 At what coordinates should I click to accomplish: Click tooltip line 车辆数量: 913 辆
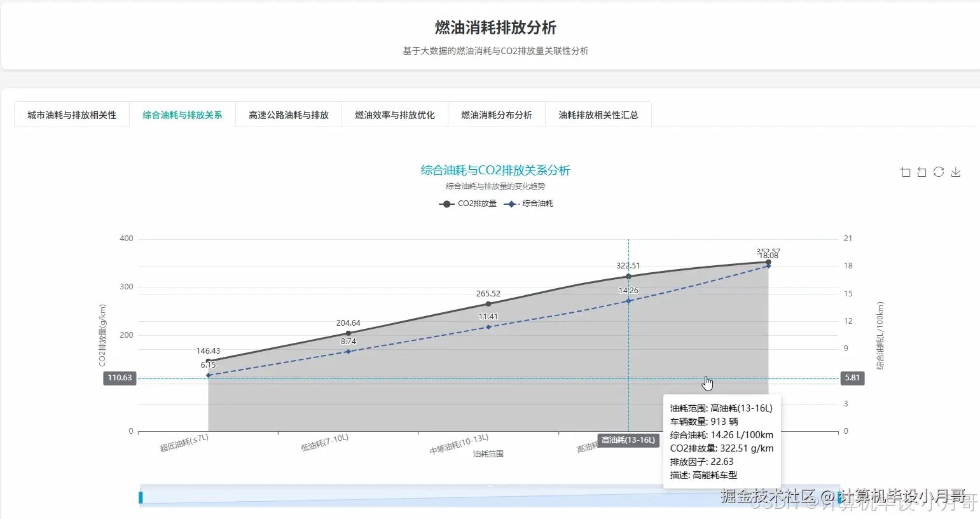pos(704,422)
